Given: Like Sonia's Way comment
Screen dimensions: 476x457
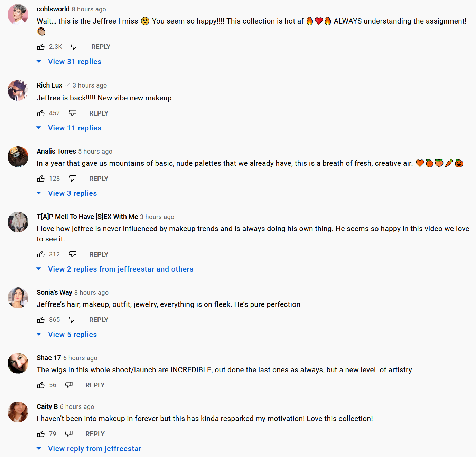Looking at the screenshot, I should pyautogui.click(x=41, y=320).
